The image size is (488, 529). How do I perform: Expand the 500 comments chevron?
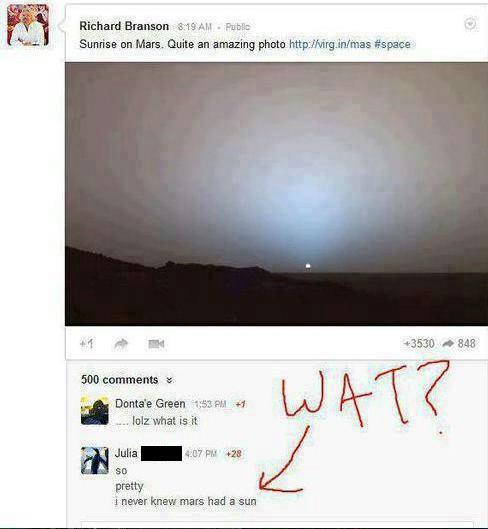click(x=169, y=380)
